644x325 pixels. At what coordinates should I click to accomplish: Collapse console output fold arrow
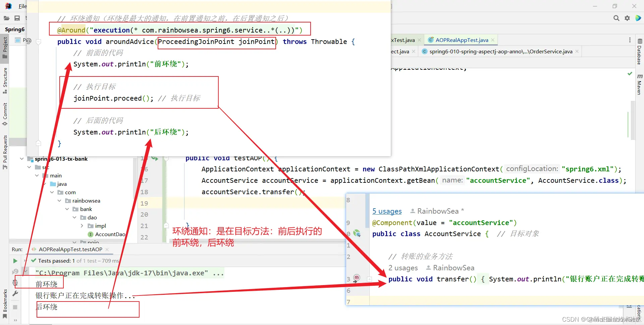coord(25,271)
